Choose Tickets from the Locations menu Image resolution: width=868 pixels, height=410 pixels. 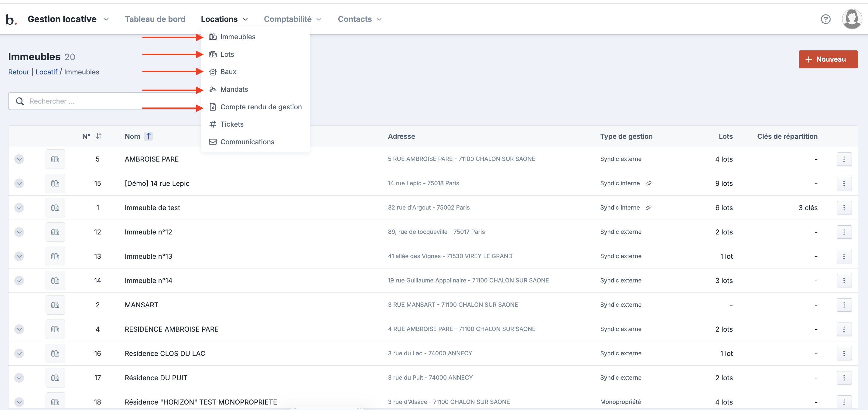[231, 124]
